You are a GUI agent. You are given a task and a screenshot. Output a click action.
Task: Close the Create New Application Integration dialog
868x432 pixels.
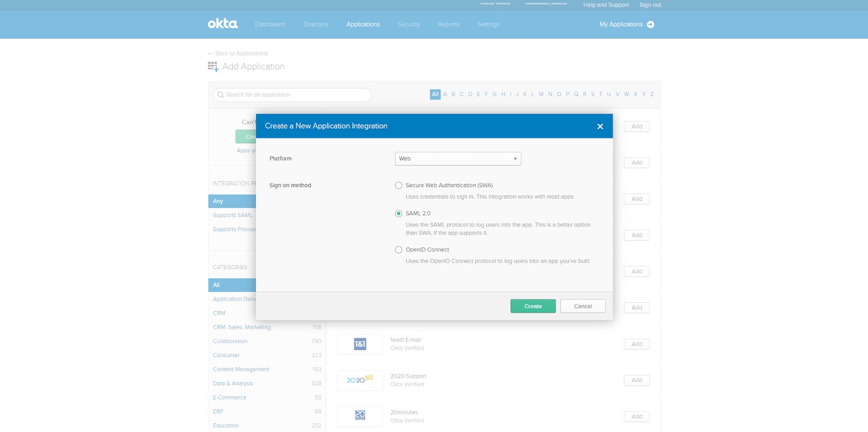[x=600, y=126]
